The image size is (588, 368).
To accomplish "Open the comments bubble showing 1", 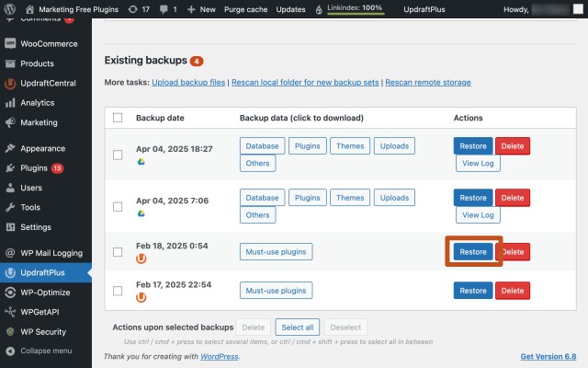I will [164, 9].
